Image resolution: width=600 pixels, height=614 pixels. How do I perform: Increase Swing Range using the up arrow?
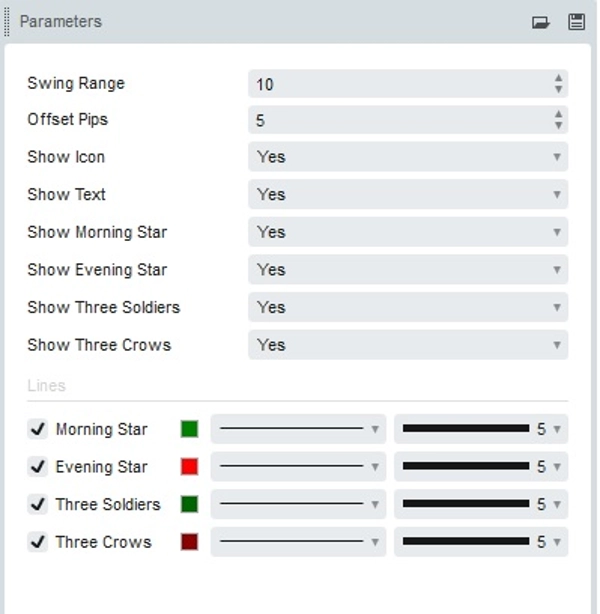click(x=558, y=78)
